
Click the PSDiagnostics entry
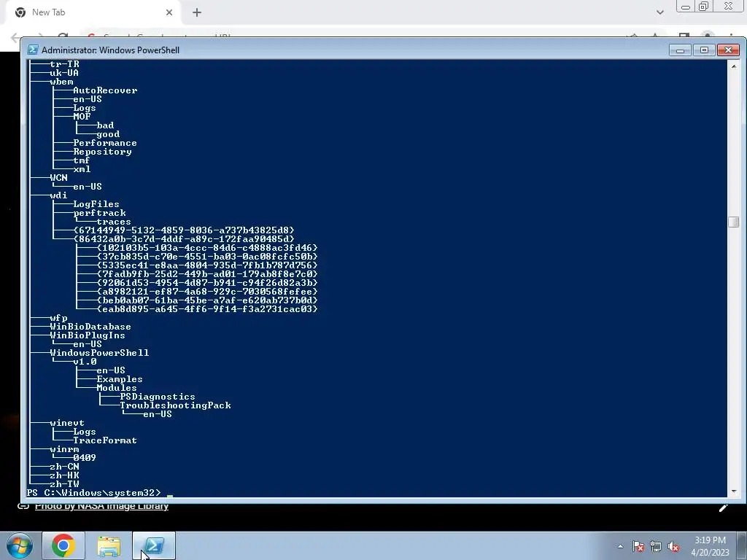[x=158, y=397]
